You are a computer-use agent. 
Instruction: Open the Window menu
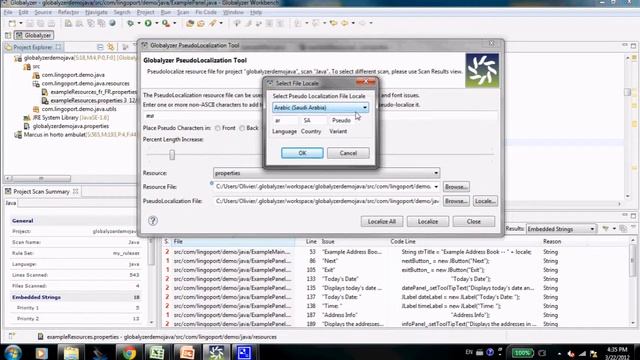233,12
